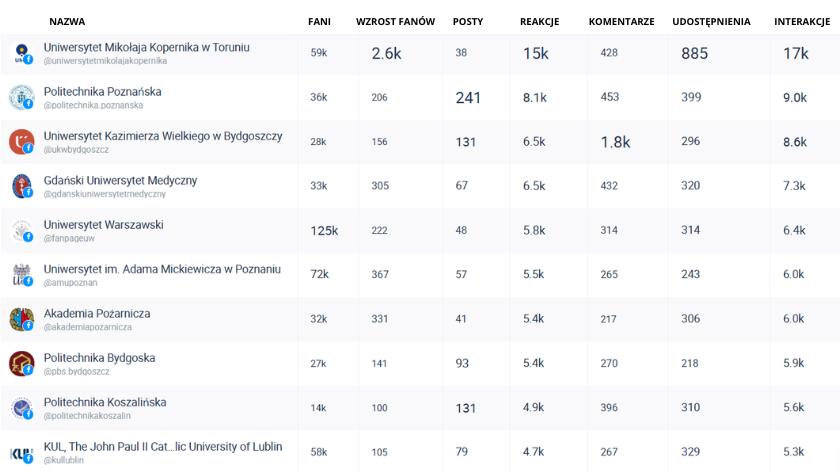Click the @amupoznan handle text
The width and height of the screenshot is (840, 472).
coord(71,282)
